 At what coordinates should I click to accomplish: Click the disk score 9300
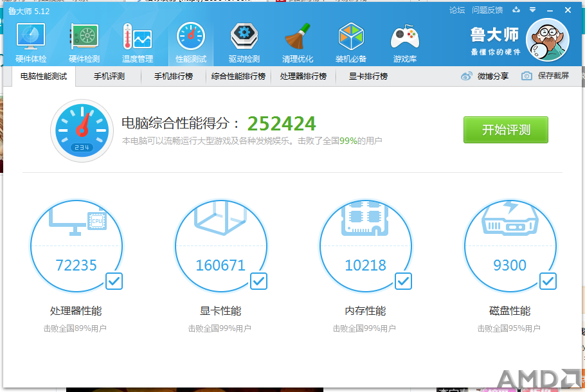(x=510, y=265)
